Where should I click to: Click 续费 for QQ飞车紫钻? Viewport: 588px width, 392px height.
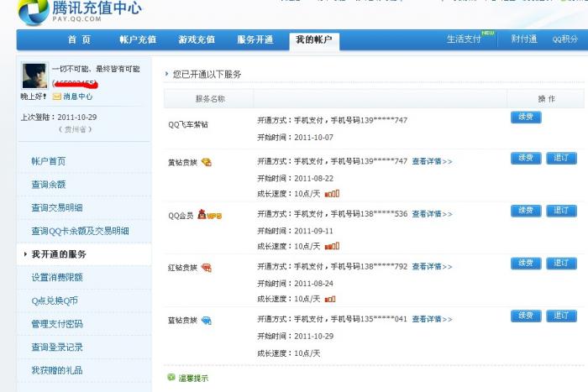526,117
